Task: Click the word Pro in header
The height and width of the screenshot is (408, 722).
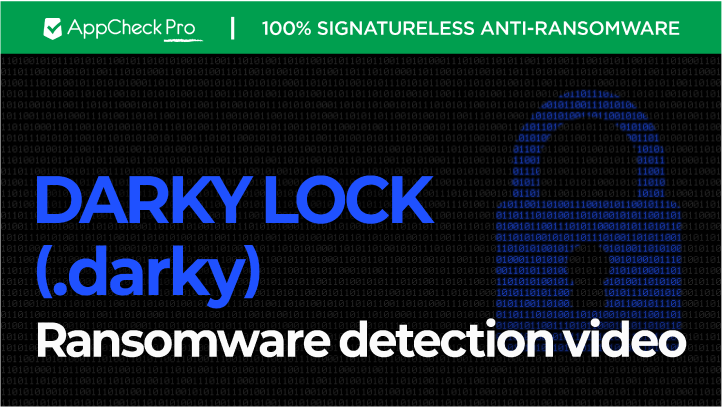Action: [180, 28]
